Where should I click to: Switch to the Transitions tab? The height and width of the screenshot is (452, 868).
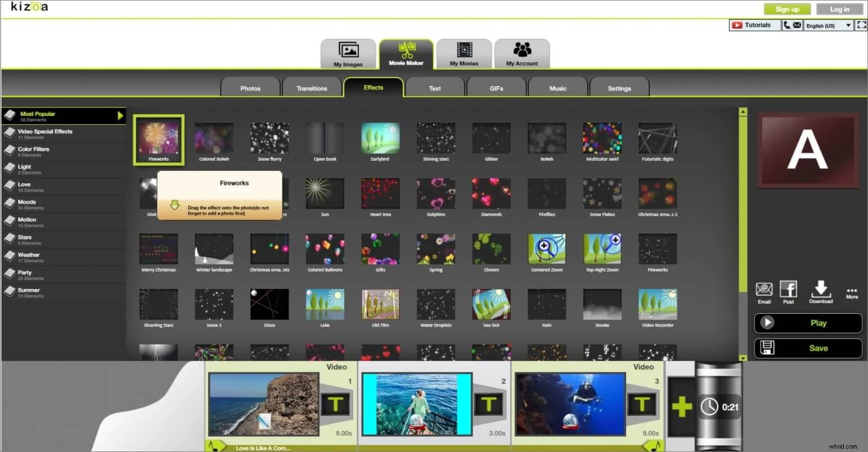312,88
